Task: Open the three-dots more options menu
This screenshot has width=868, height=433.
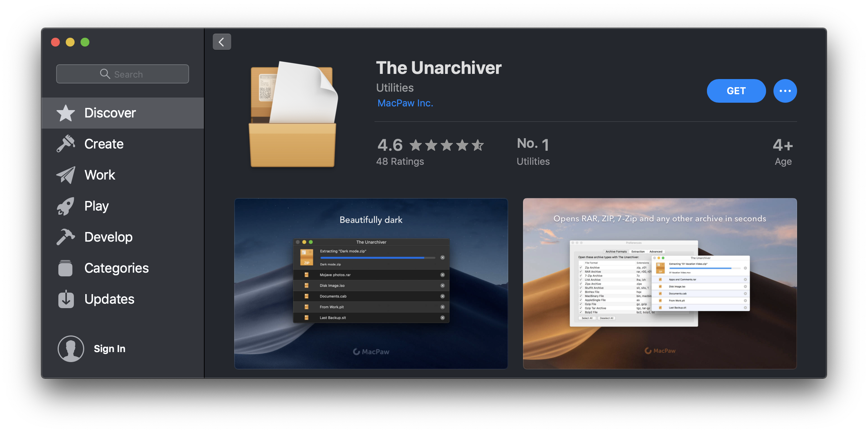Action: coord(785,91)
